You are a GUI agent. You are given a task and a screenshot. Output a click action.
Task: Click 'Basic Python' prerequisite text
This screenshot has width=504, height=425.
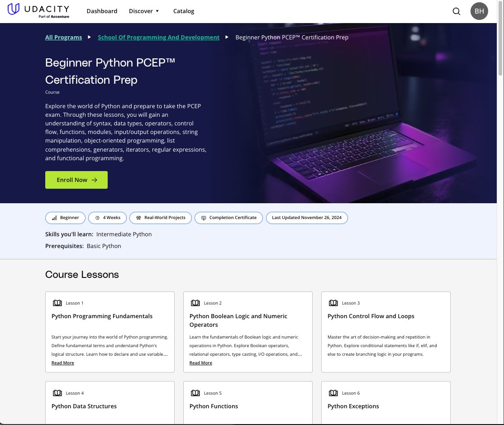[x=104, y=246]
